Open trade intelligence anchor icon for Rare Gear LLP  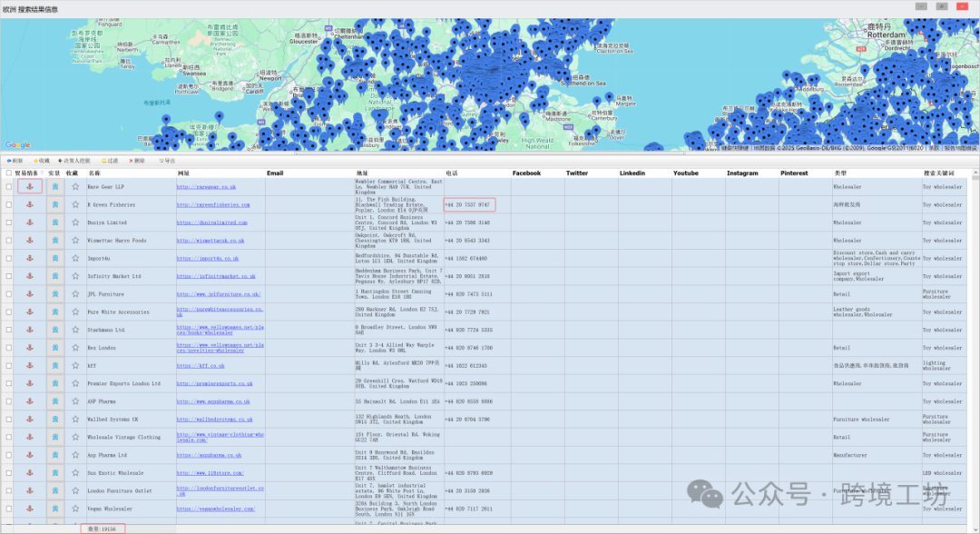(x=29, y=187)
